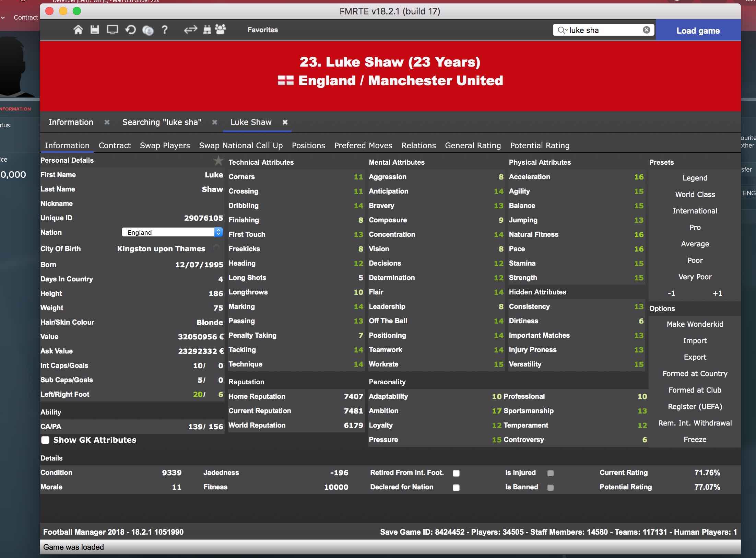The height and width of the screenshot is (558, 756).
Task: Click the group of people icon
Action: tap(220, 30)
